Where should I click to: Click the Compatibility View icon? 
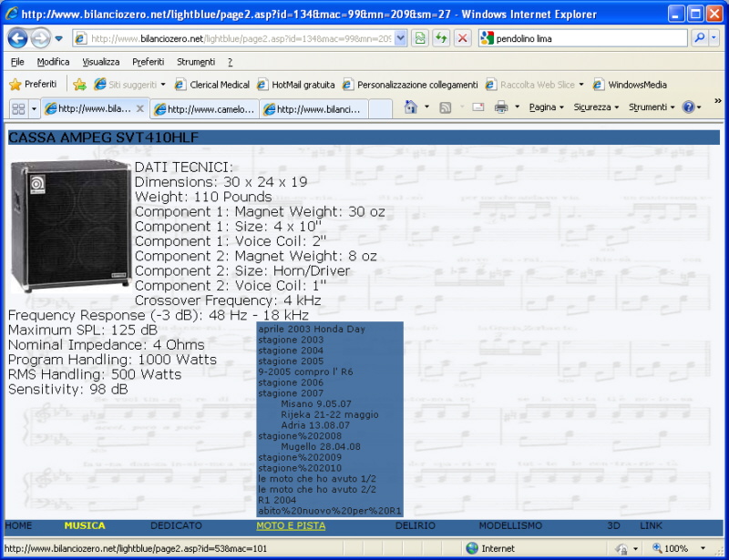click(420, 38)
